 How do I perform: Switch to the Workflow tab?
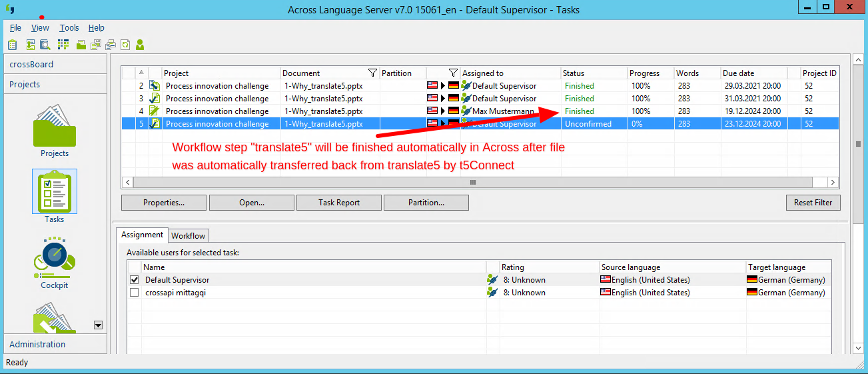[189, 235]
